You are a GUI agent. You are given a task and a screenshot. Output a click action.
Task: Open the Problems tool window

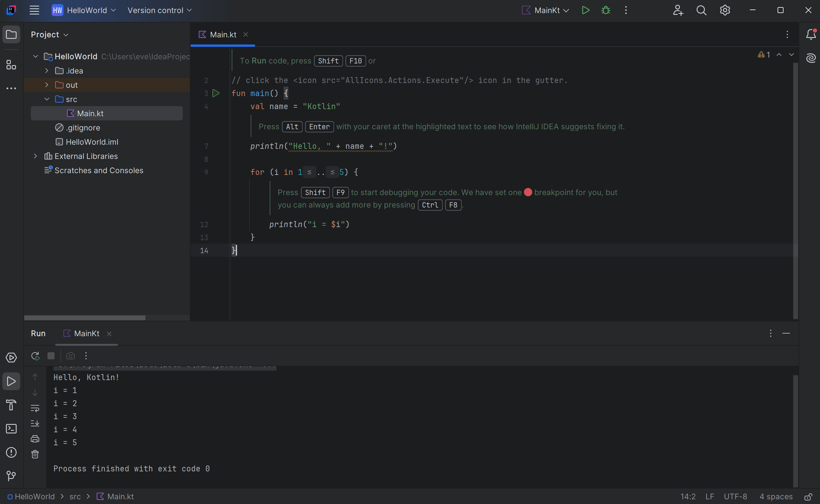pos(11,452)
